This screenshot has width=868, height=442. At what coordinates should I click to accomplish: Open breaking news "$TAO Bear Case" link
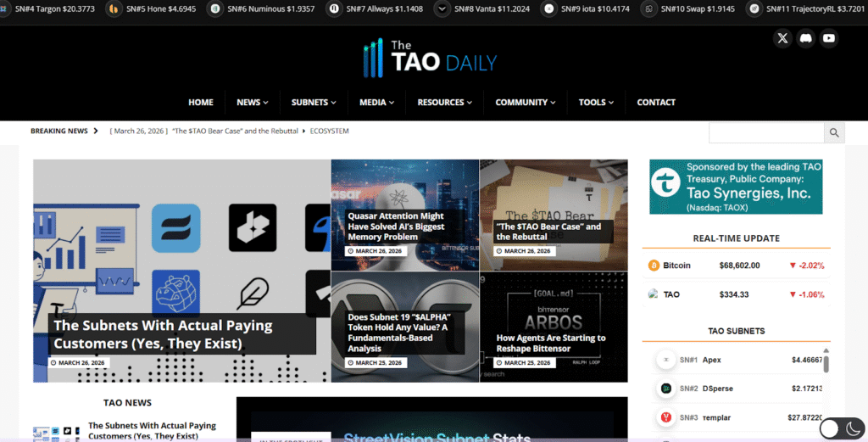[x=235, y=131]
